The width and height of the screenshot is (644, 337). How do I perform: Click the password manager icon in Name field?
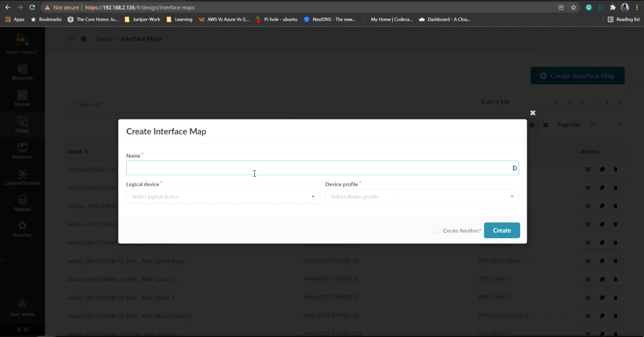click(515, 168)
